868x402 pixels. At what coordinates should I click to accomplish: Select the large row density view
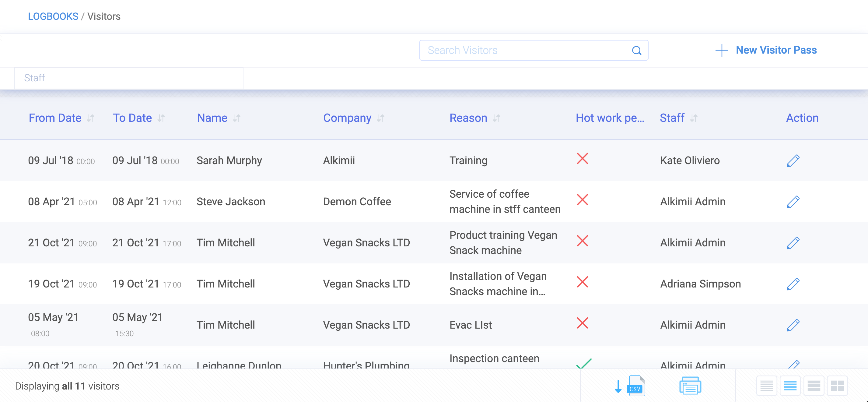click(814, 386)
